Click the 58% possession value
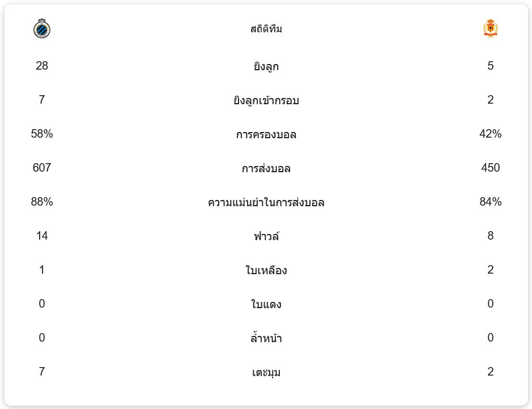 [42, 134]
